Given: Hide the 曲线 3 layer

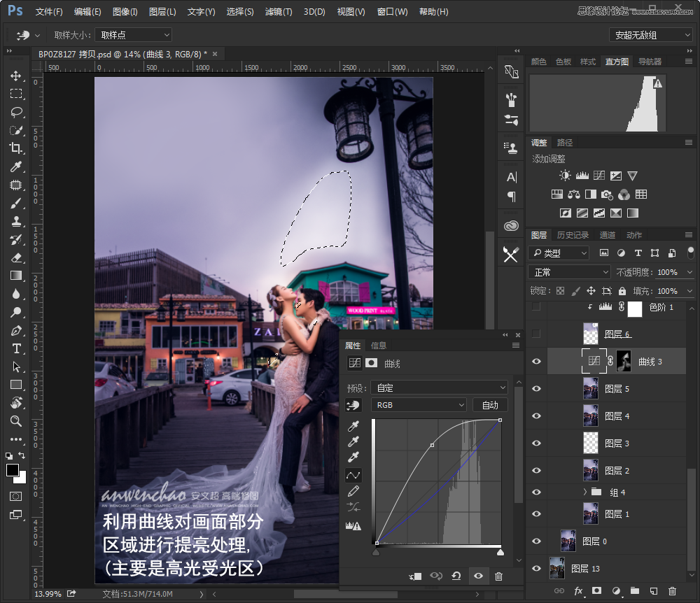Looking at the screenshot, I should click(536, 361).
